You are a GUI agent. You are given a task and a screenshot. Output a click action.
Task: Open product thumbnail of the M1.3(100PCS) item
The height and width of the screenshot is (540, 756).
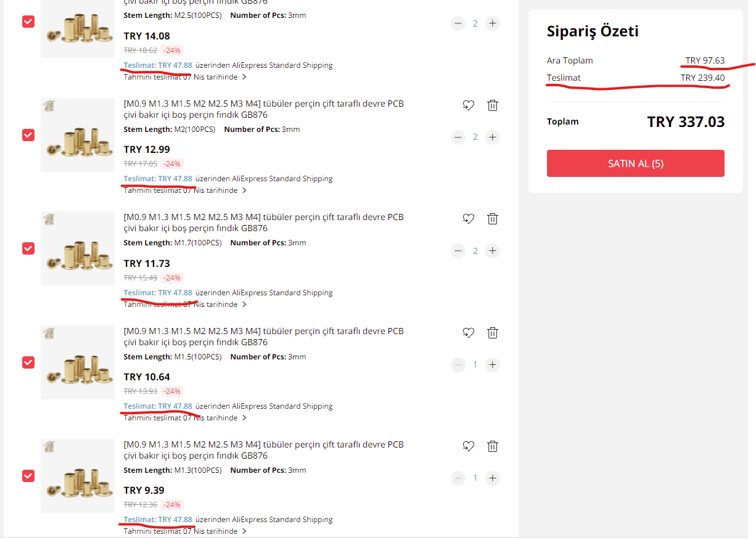click(78, 476)
